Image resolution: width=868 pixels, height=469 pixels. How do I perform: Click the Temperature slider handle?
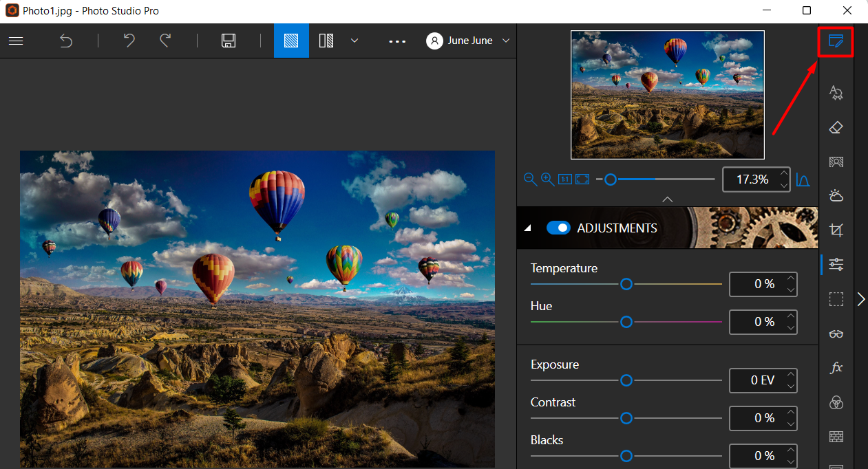coord(626,283)
